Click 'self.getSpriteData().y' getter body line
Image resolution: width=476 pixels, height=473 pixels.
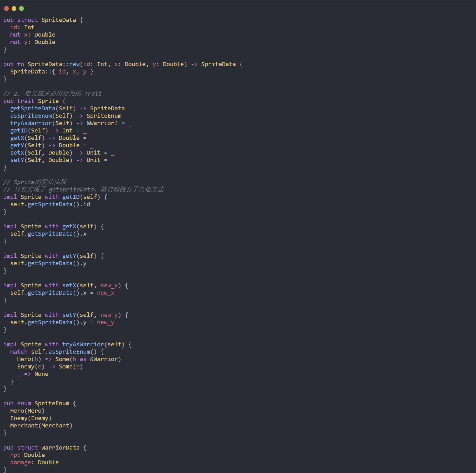[48, 263]
